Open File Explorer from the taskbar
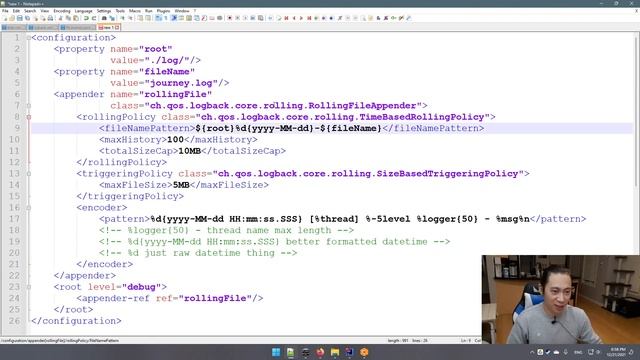The height and width of the screenshot is (360, 640). click(335, 352)
